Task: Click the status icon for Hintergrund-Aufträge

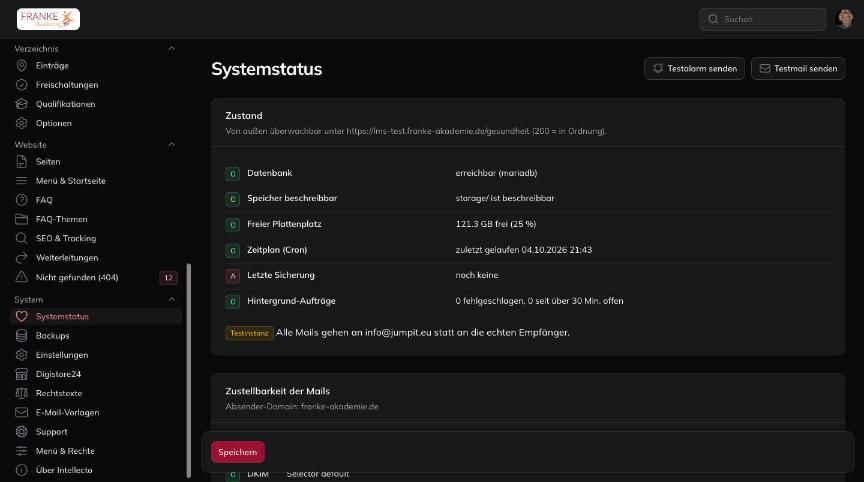Action: 233,301
